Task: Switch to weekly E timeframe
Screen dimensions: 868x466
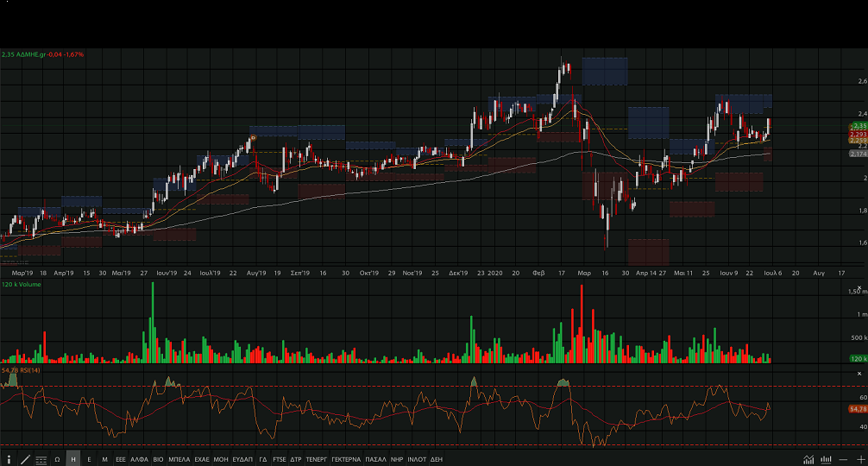Action: pyautogui.click(x=89, y=460)
